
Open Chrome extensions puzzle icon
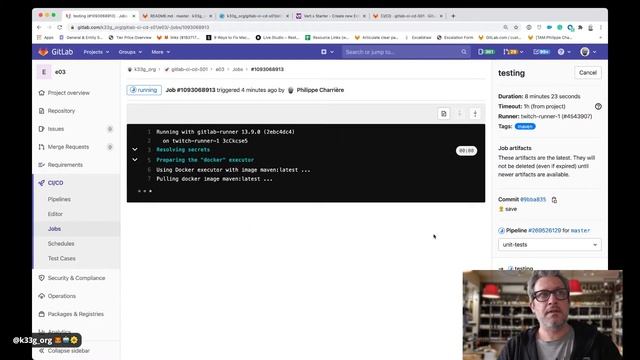click(x=580, y=27)
